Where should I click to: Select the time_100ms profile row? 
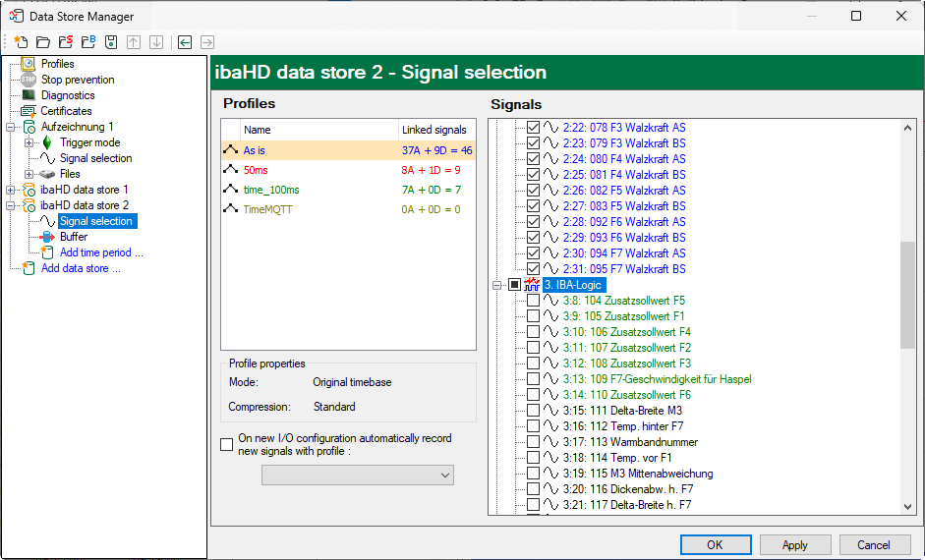[271, 190]
